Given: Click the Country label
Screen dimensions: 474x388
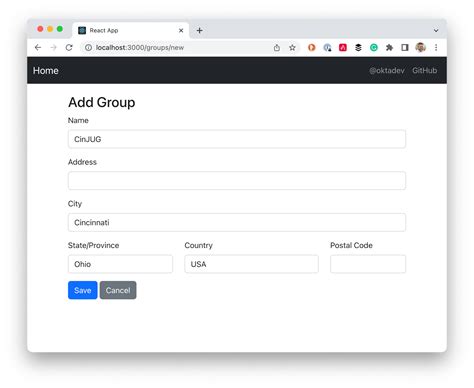Looking at the screenshot, I should 198,245.
